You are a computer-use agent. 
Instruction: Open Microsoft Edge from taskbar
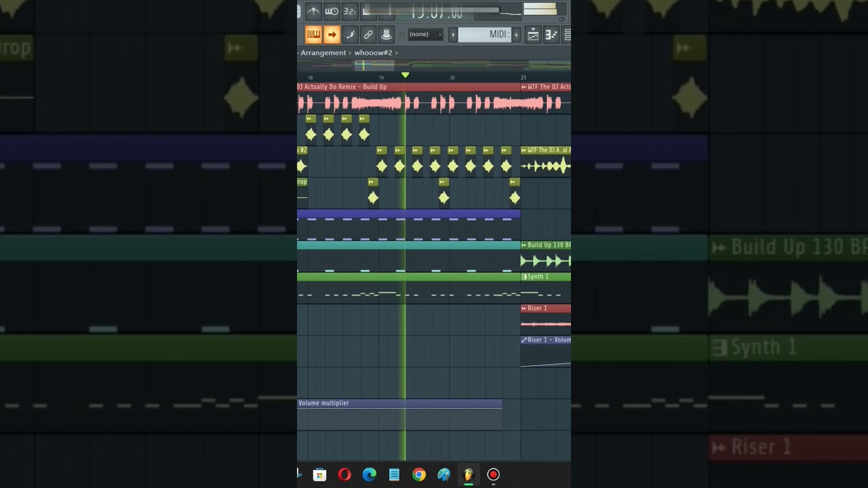click(370, 474)
